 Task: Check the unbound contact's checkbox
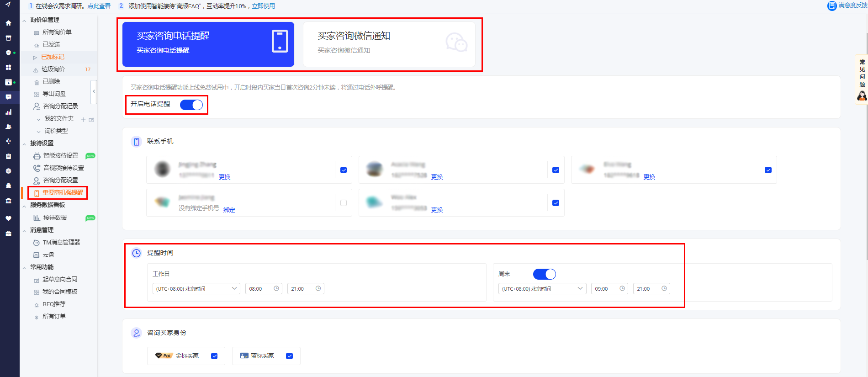(344, 203)
